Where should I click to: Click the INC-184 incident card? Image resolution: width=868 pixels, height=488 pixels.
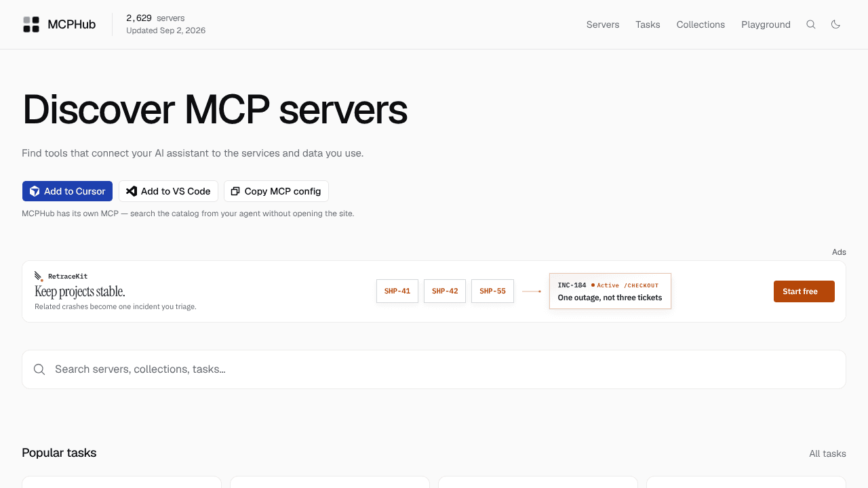(610, 291)
